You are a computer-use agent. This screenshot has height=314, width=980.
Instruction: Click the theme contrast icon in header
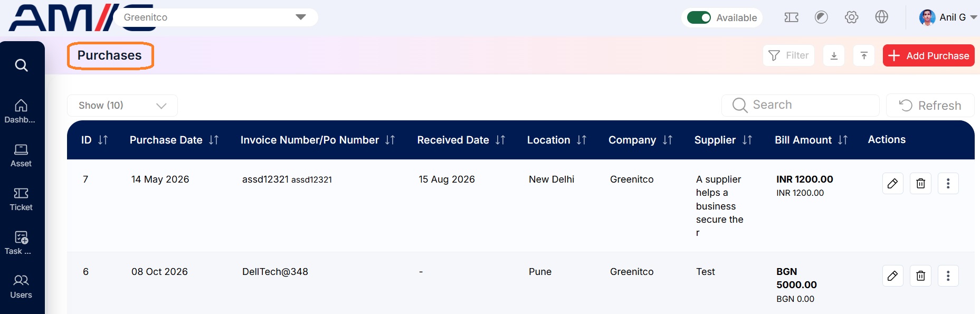(821, 17)
